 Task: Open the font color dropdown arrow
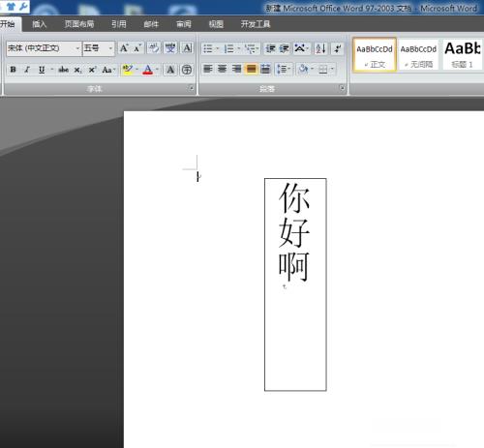pyautogui.click(x=157, y=70)
